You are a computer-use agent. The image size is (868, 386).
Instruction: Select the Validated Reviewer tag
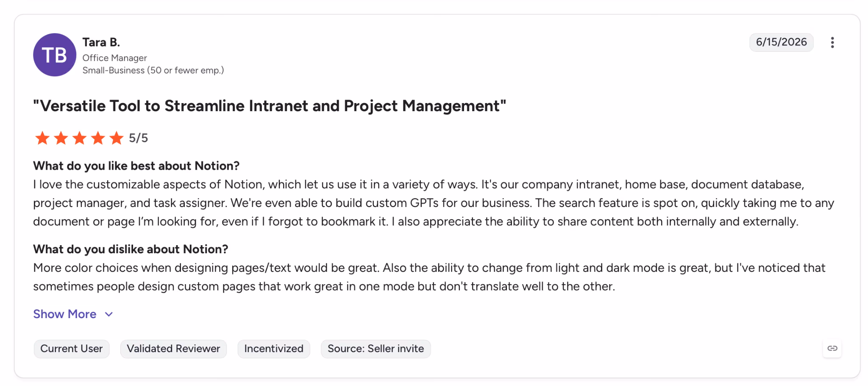[x=173, y=349]
